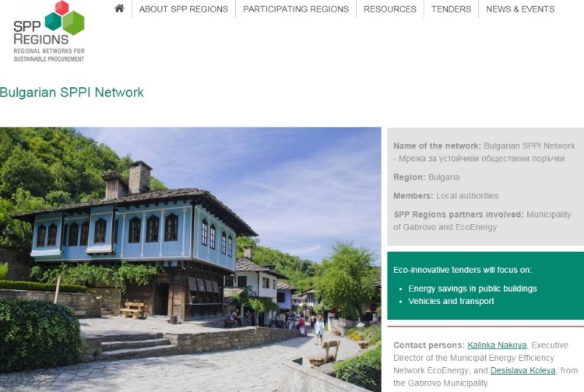The height and width of the screenshot is (392, 584).
Task: Click the green eco-innovative tenders box
Action: pos(486,285)
